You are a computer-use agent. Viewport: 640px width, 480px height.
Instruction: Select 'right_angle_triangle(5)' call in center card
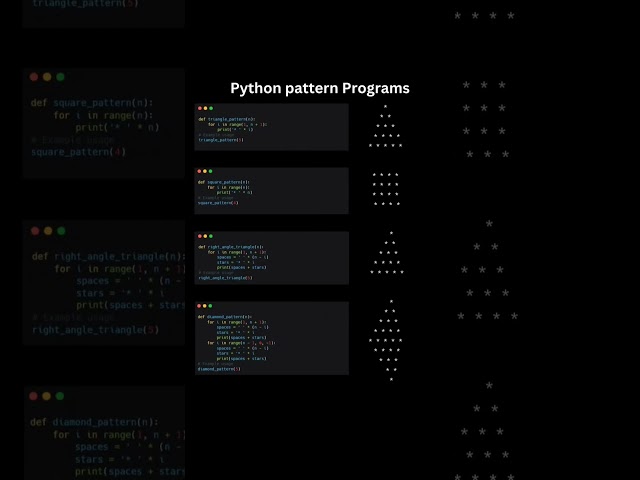pos(225,278)
